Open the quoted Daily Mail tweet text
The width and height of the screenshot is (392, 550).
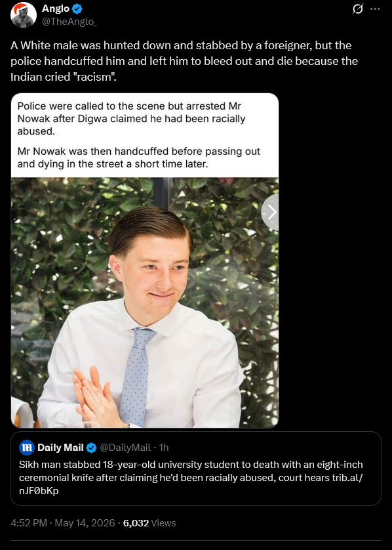pyautogui.click(x=191, y=477)
